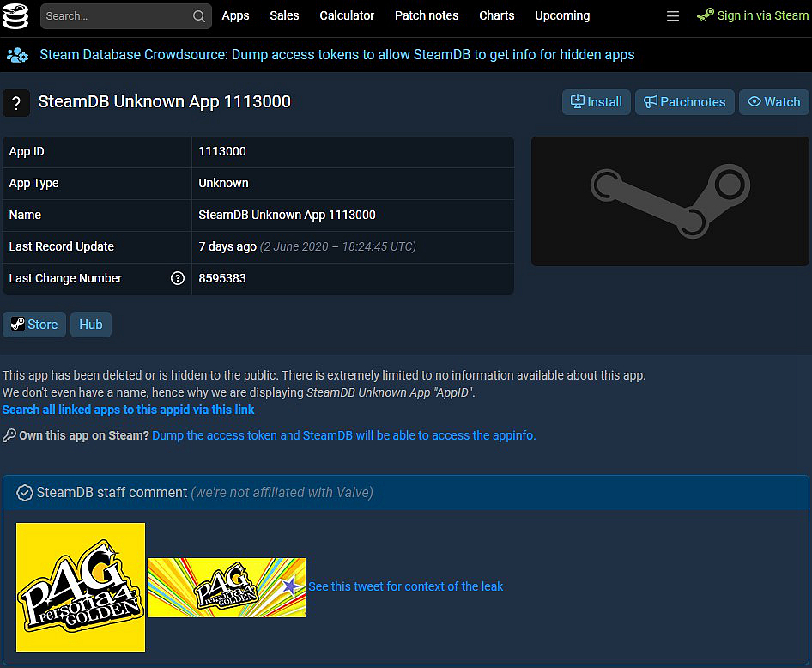Click the SteamDB Unknown App 1113000 heading
The width and height of the screenshot is (812, 668).
click(165, 102)
